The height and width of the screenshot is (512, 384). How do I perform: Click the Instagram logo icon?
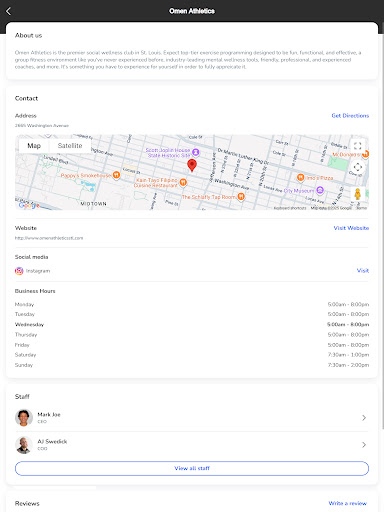click(19, 271)
